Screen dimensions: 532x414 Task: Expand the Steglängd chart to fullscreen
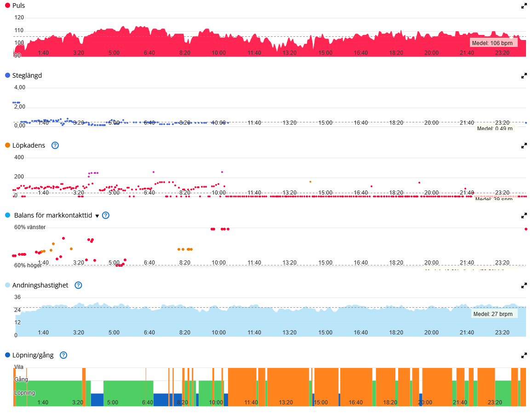(x=524, y=76)
